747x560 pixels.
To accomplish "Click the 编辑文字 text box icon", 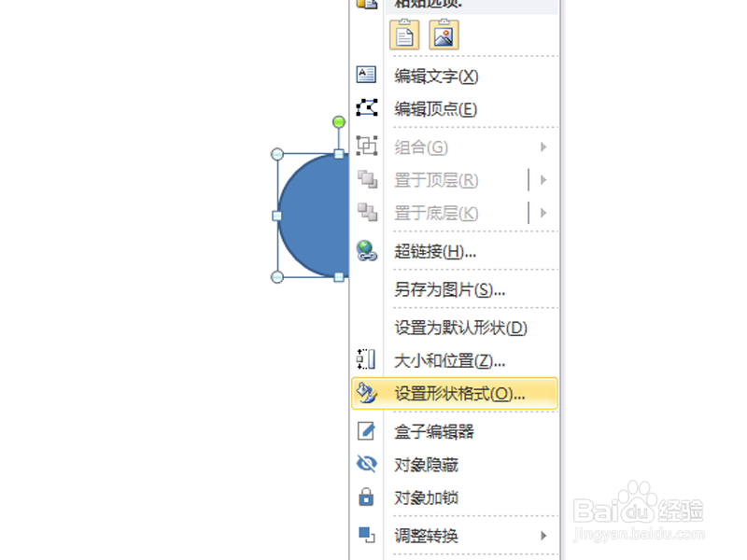I will [x=366, y=75].
